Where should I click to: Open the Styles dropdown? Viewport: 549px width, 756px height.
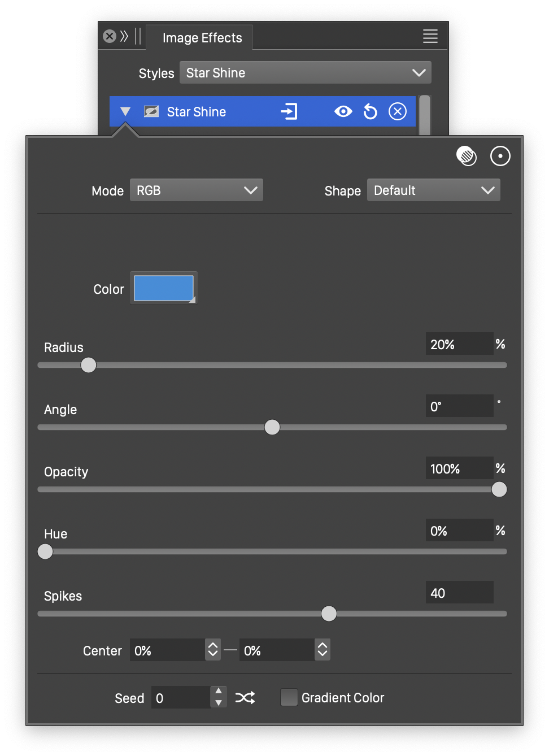click(305, 73)
